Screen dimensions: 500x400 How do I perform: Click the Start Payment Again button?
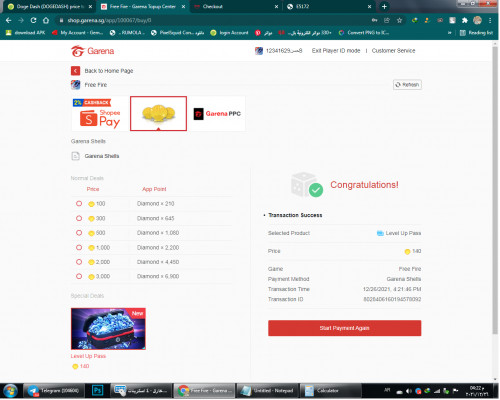coord(345,328)
